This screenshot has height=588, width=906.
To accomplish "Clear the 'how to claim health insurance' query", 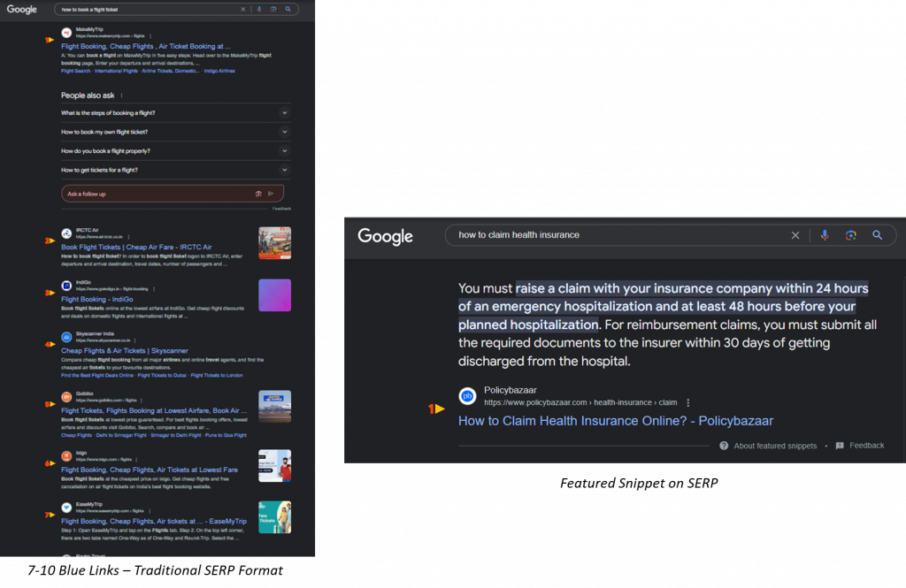I will 795,235.
